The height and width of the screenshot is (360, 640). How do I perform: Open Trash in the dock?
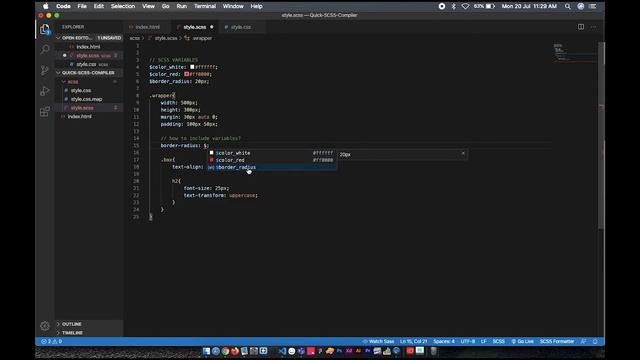point(433,351)
